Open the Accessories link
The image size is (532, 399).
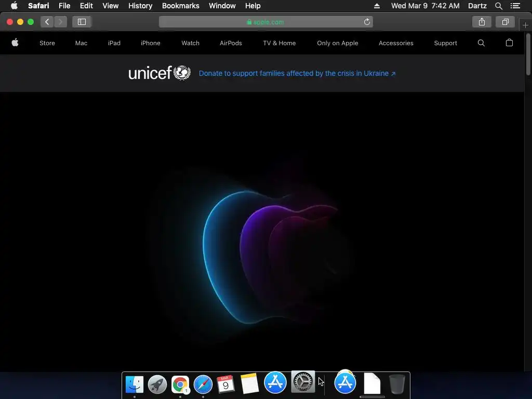[396, 43]
